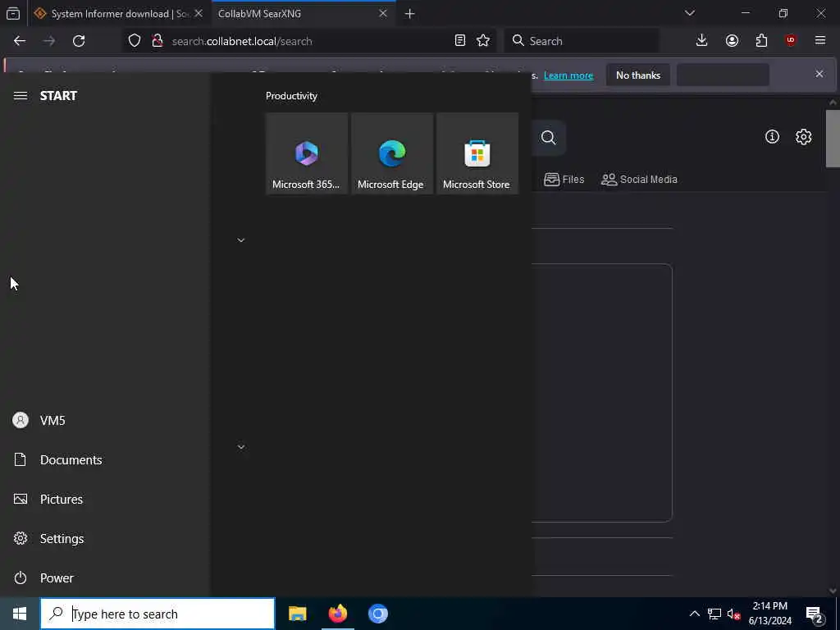Open SearXNG about info icon
840x630 pixels.
[x=772, y=137]
